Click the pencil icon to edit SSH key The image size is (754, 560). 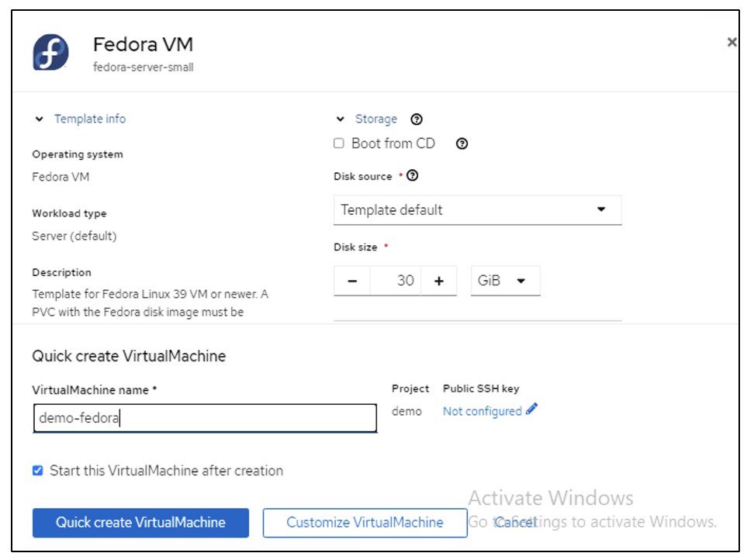(531, 410)
